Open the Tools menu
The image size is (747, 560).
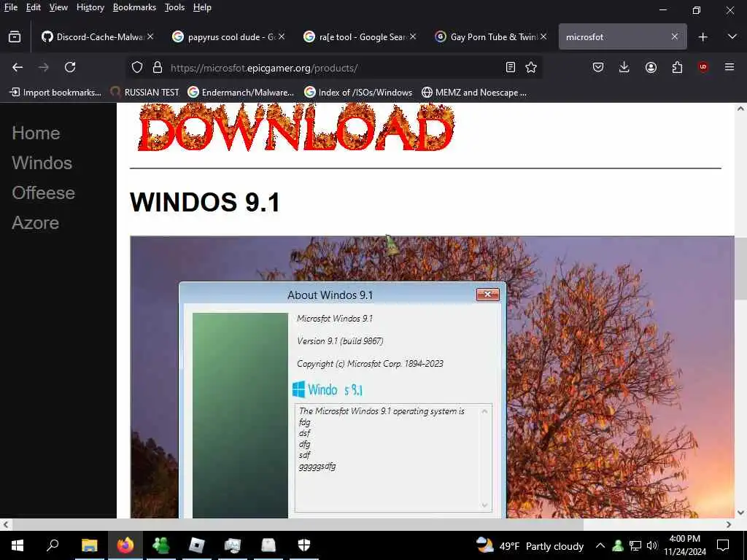174,7
